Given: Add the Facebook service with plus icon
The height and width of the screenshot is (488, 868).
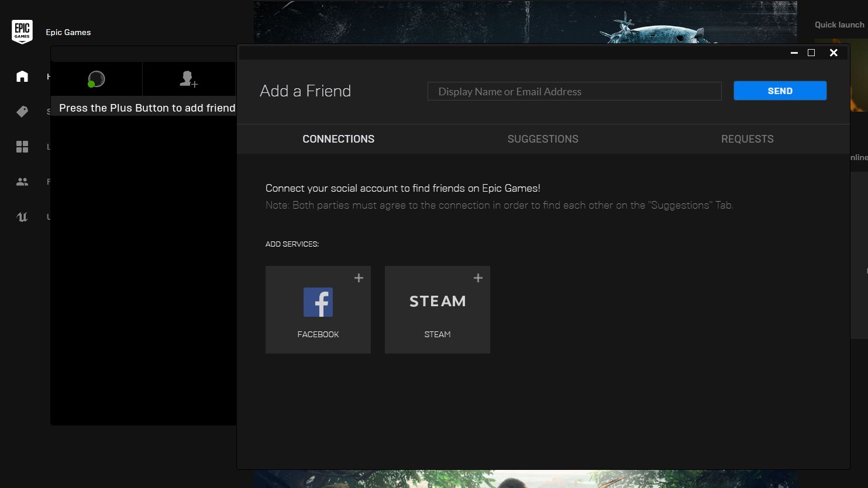Looking at the screenshot, I should click(x=359, y=278).
